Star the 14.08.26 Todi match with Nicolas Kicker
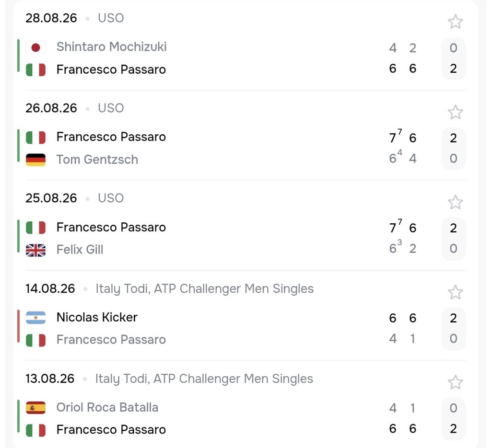The width and height of the screenshot is (491, 448). (455, 292)
